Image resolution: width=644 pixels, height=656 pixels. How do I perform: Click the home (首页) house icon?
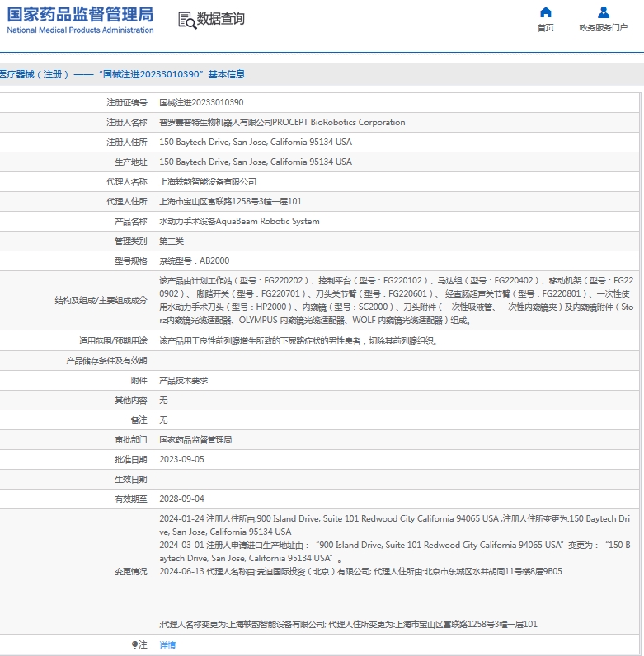(x=546, y=12)
